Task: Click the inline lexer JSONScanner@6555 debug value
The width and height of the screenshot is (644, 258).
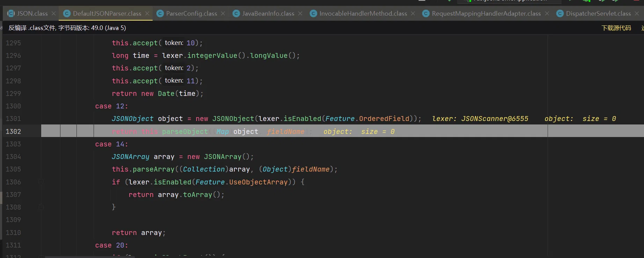Action: 480,119
